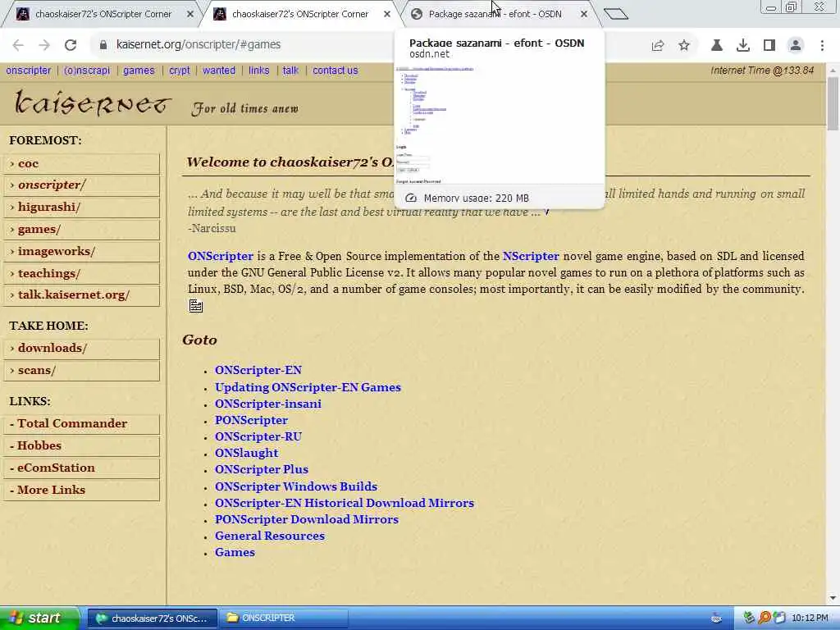Screen dimensions: 840x630
Task: Open the (o)nscrapi top nav link
Action: click(x=87, y=71)
